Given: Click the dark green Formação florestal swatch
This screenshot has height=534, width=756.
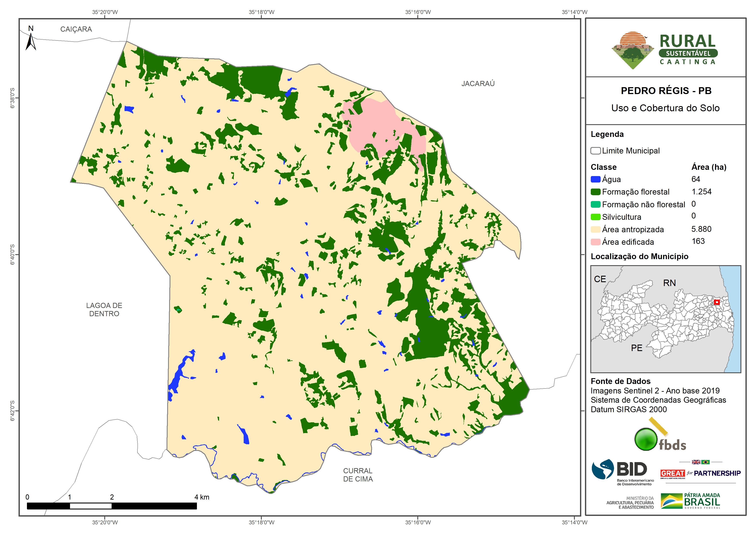Looking at the screenshot, I should point(595,192).
